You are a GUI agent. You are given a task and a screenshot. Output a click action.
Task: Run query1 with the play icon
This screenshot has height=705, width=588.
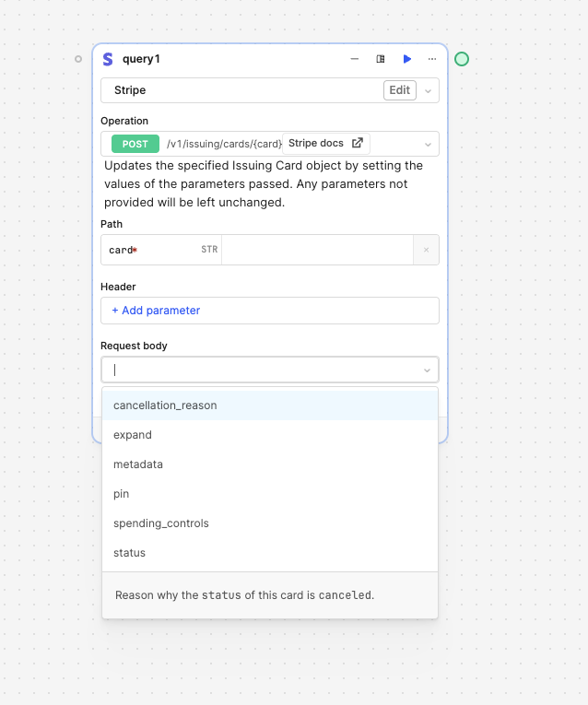click(x=407, y=59)
